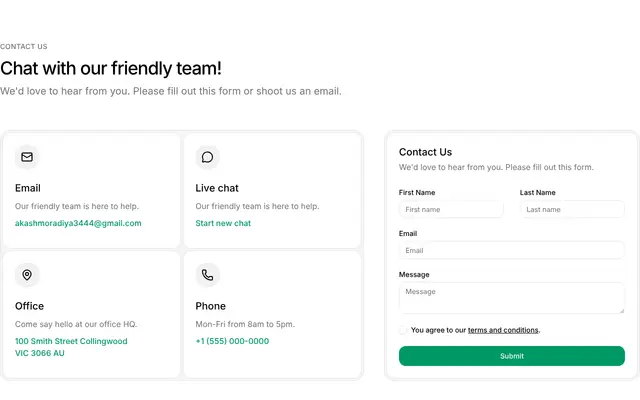The width and height of the screenshot is (640, 400).
Task: Start new chat link
Action: [x=223, y=223]
